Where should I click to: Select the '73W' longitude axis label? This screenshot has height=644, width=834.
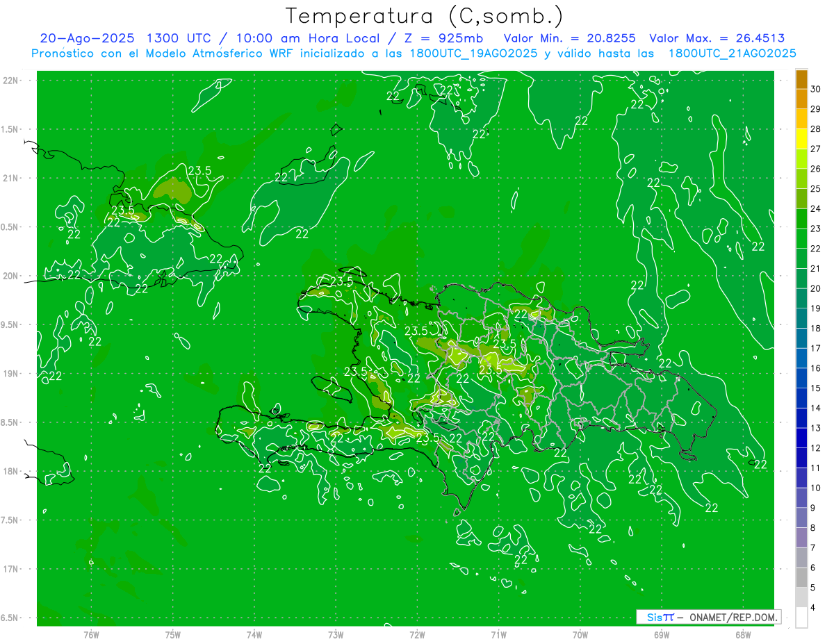point(336,634)
